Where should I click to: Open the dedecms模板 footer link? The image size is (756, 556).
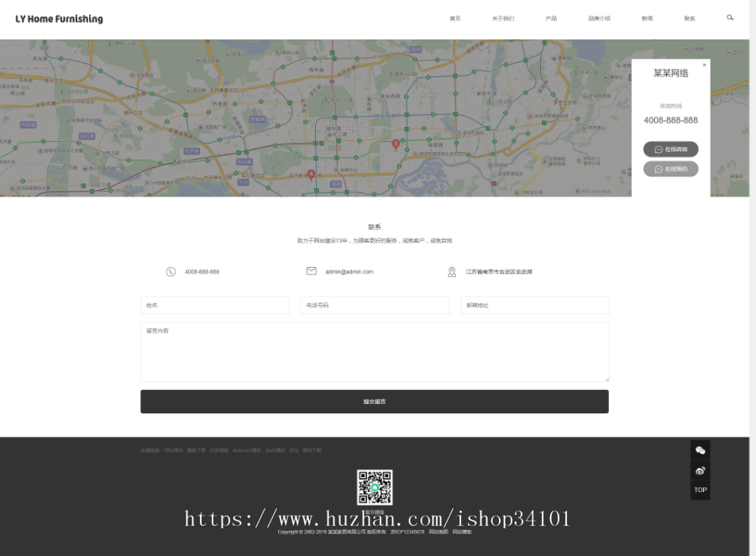245,450
